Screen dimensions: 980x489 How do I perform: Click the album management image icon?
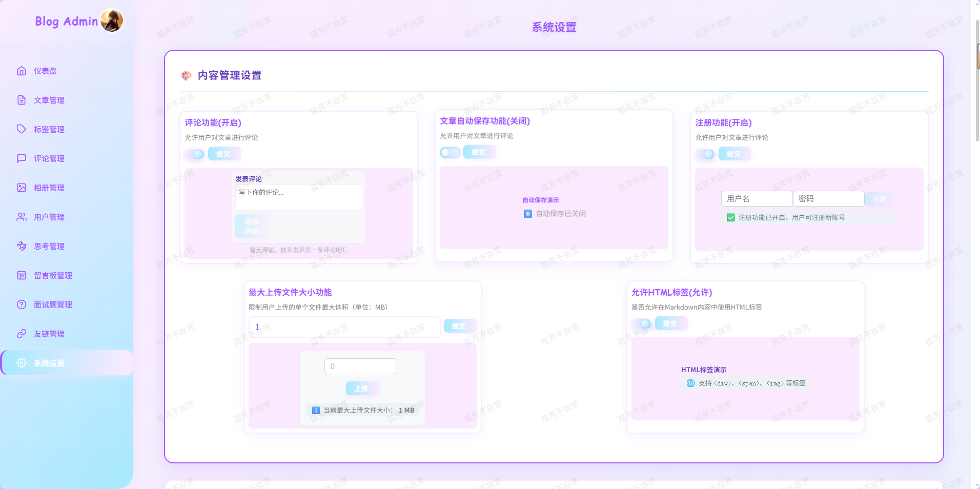point(22,188)
